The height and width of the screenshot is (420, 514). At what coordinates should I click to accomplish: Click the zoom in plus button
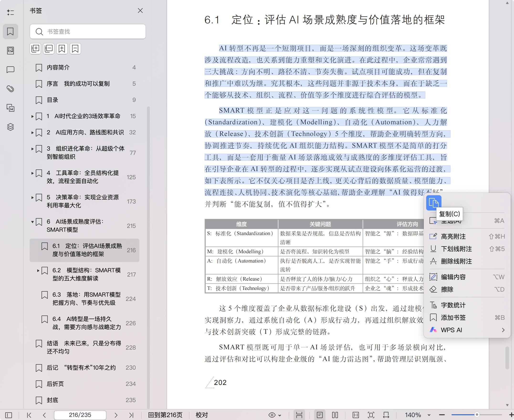(x=511, y=415)
